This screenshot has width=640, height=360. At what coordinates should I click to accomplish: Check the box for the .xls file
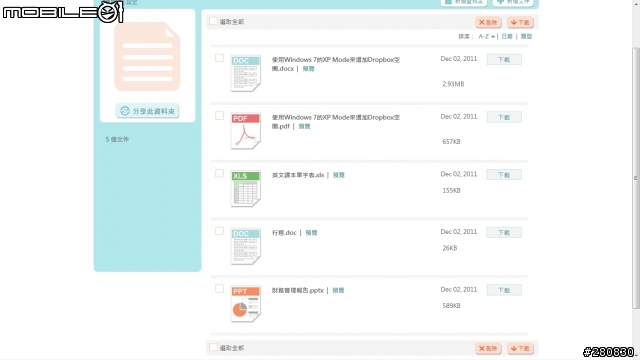[x=219, y=173]
